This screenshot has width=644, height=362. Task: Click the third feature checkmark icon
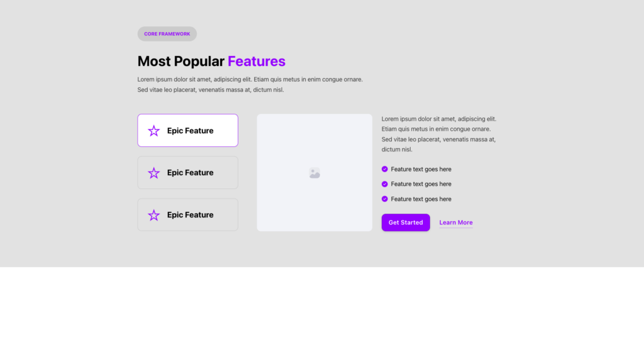(x=385, y=199)
